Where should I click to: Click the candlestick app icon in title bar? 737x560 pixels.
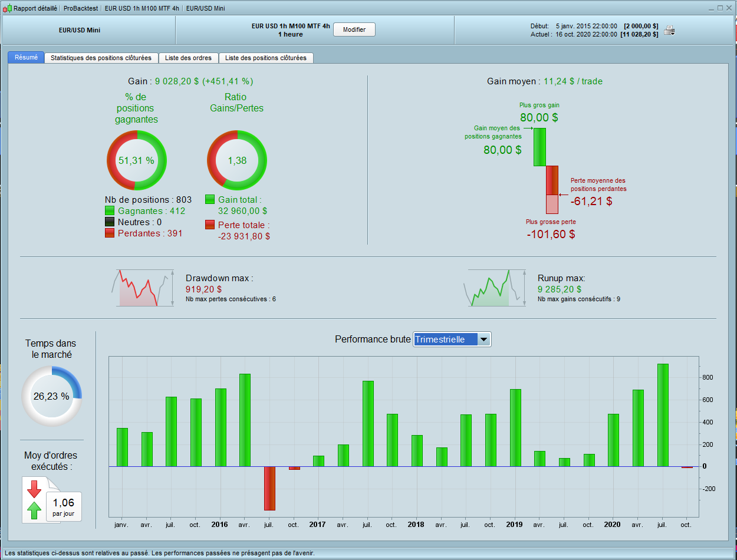tap(7, 8)
